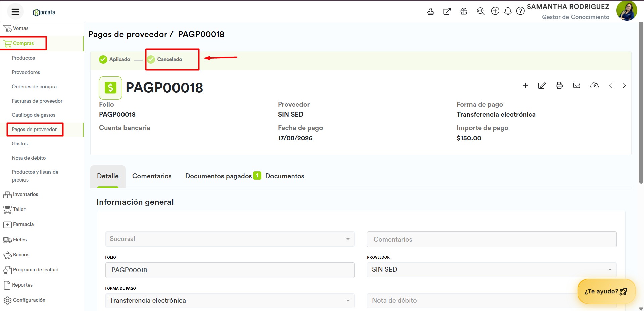
Task: Click the Folio input field
Action: pos(230,270)
